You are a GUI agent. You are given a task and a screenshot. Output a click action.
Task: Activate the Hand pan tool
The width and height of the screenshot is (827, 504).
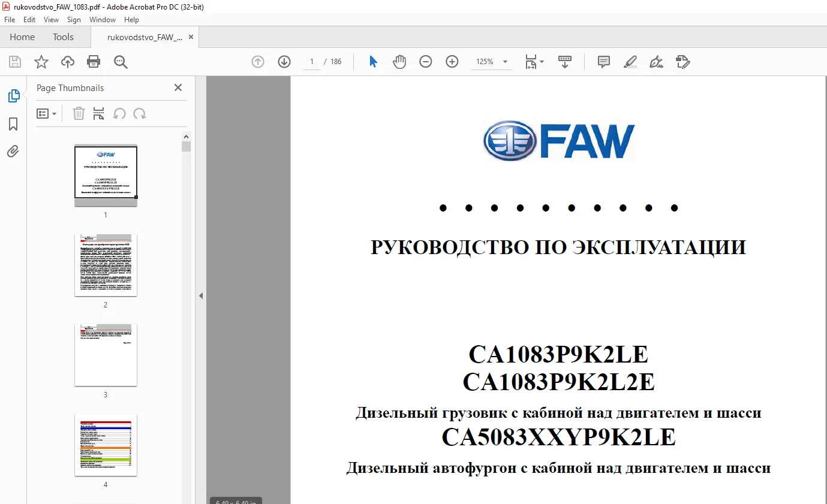(x=399, y=62)
